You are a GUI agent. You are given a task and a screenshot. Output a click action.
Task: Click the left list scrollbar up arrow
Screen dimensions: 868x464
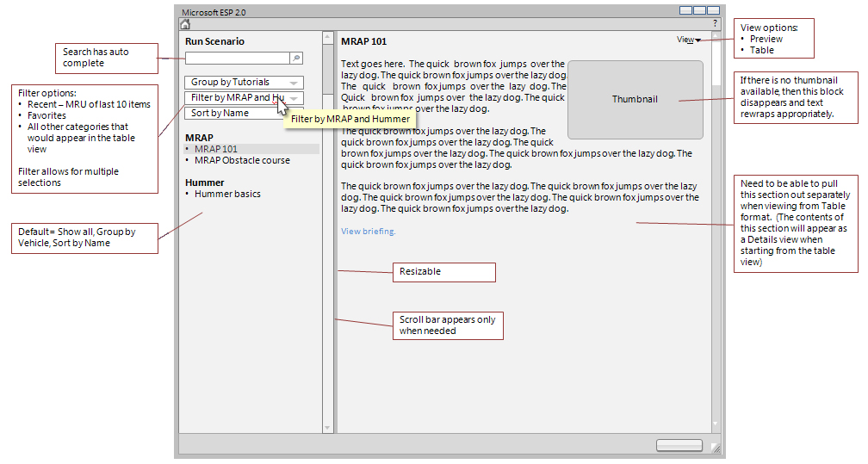[x=328, y=38]
